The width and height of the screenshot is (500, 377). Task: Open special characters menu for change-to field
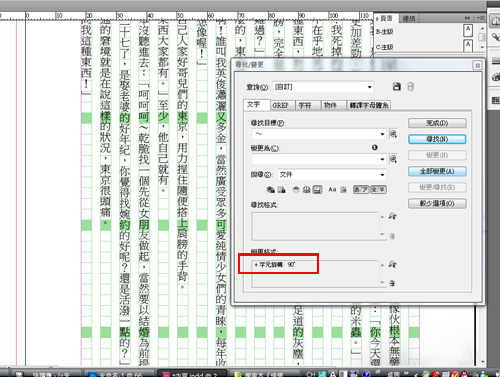pyautogui.click(x=393, y=159)
